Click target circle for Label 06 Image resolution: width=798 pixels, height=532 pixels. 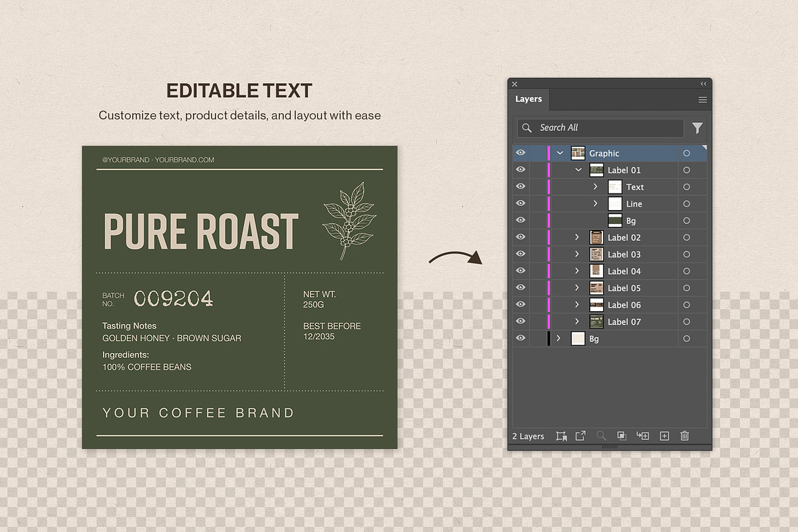pos(686,305)
